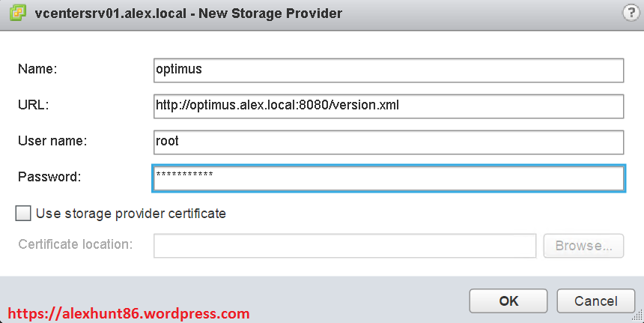This screenshot has height=323, width=644.
Task: Focus the Password input field
Action: pos(388,178)
